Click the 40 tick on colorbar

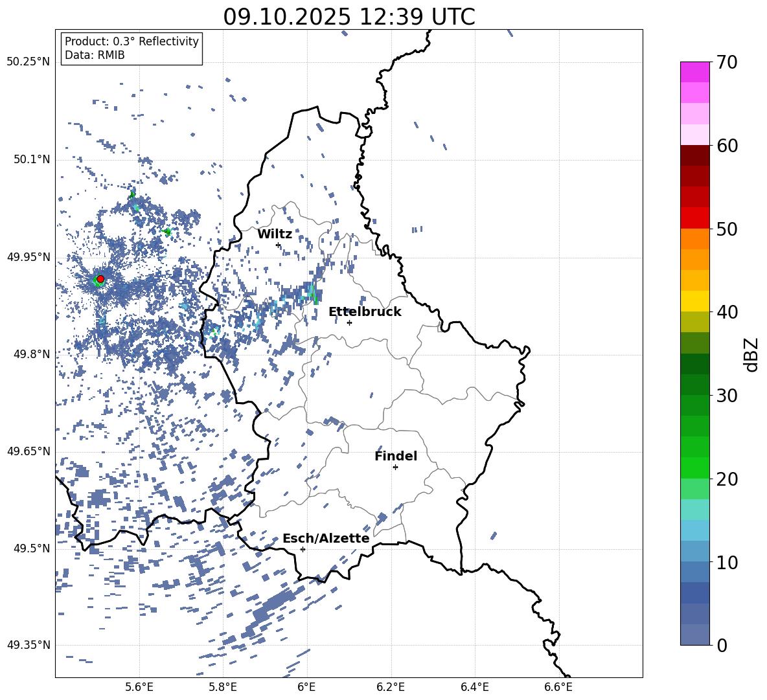[727, 312]
